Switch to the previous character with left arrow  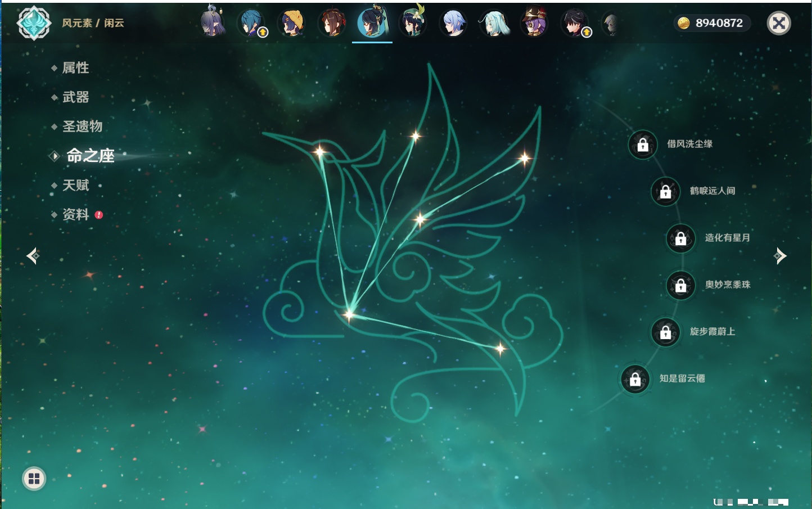[33, 256]
